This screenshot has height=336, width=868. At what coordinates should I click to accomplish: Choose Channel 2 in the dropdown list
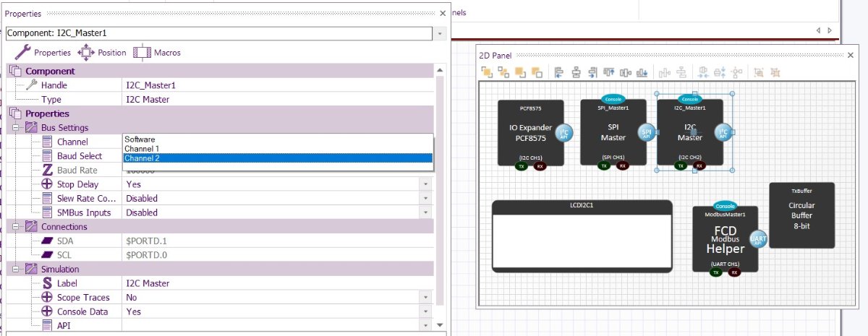[x=278, y=158]
